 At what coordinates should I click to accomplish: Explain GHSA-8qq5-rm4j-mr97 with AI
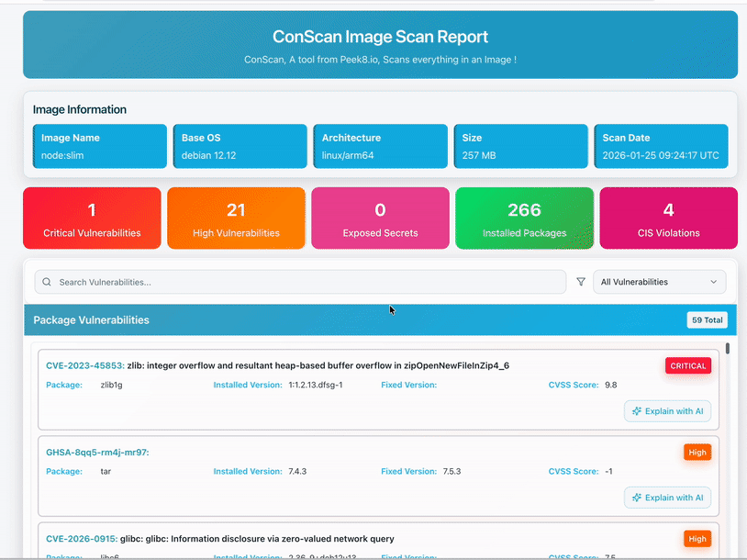(x=667, y=498)
